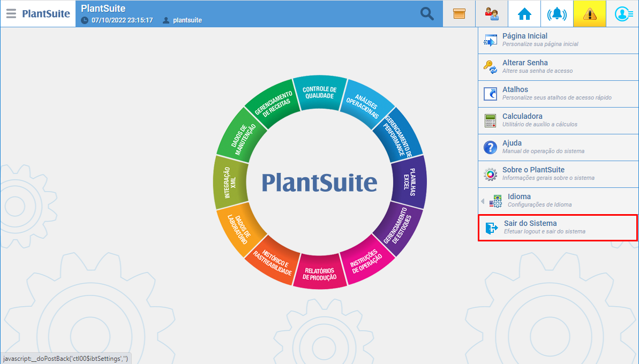The width and height of the screenshot is (639, 364).
Task: Click the search magnifier icon
Action: (x=427, y=13)
